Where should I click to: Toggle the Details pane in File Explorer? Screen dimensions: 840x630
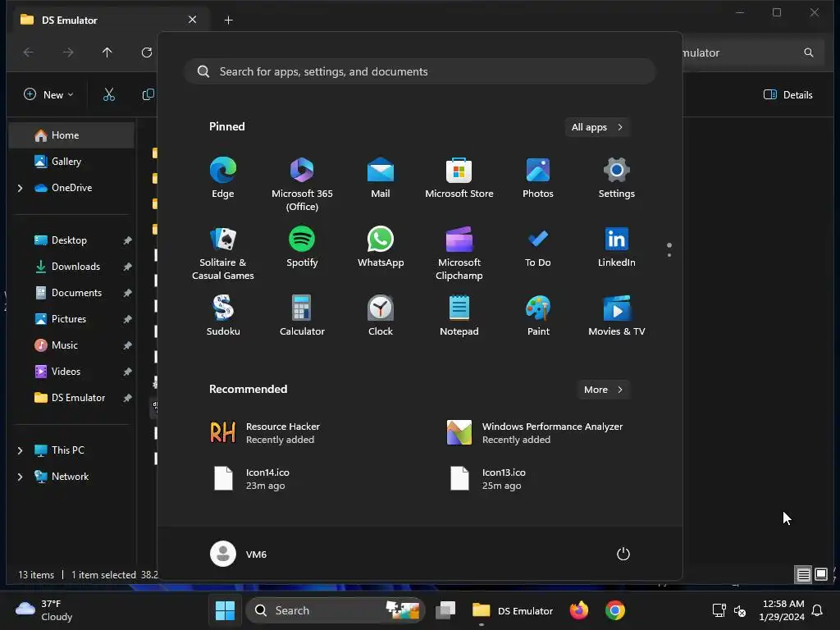coord(787,95)
